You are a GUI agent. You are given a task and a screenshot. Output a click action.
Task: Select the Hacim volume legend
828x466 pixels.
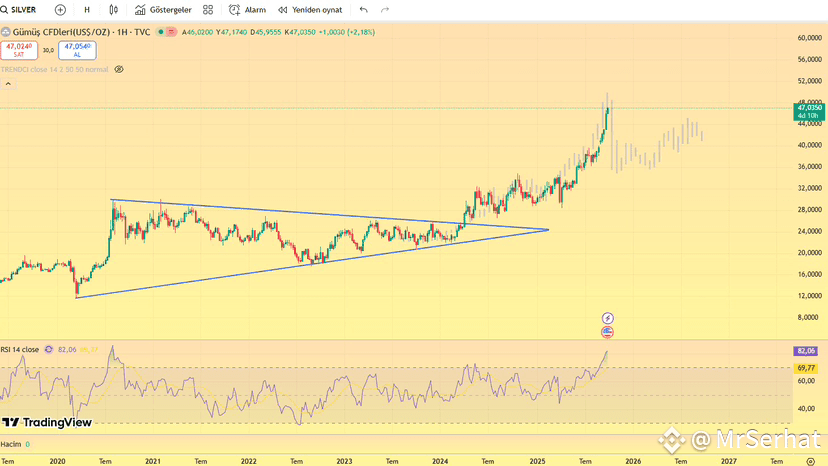point(11,444)
